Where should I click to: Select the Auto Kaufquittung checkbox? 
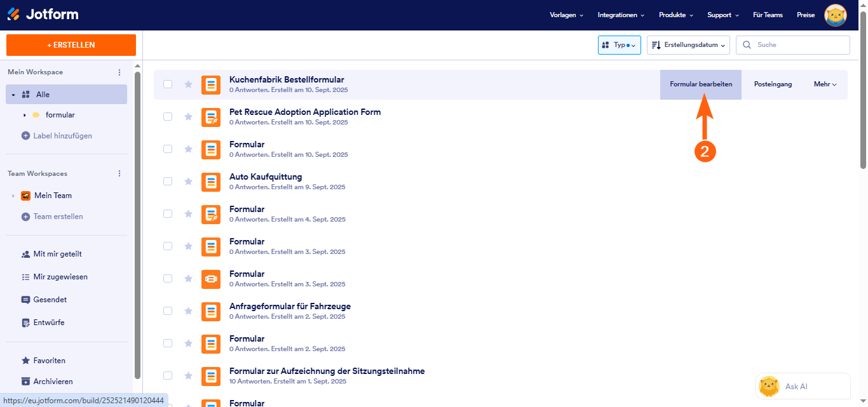(x=168, y=181)
